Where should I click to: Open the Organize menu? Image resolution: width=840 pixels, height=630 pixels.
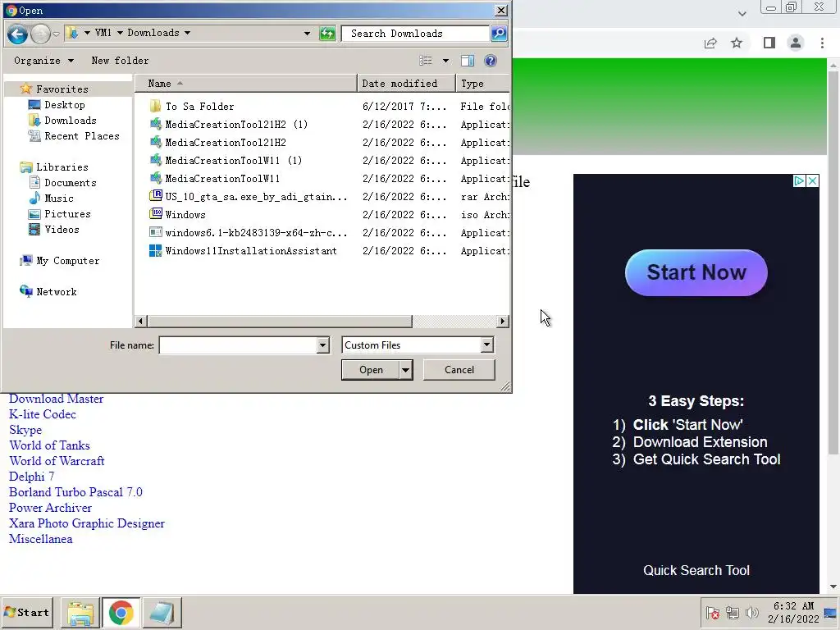[x=43, y=61]
